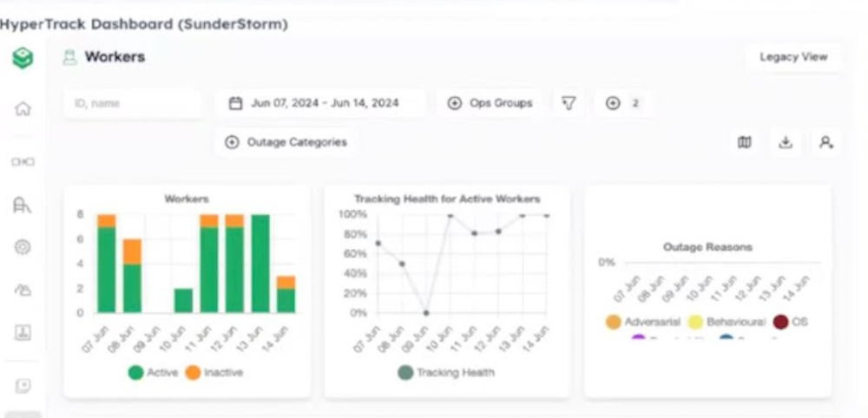Open the Outage Categories filter dropdown
The width and height of the screenshot is (868, 418).
286,142
